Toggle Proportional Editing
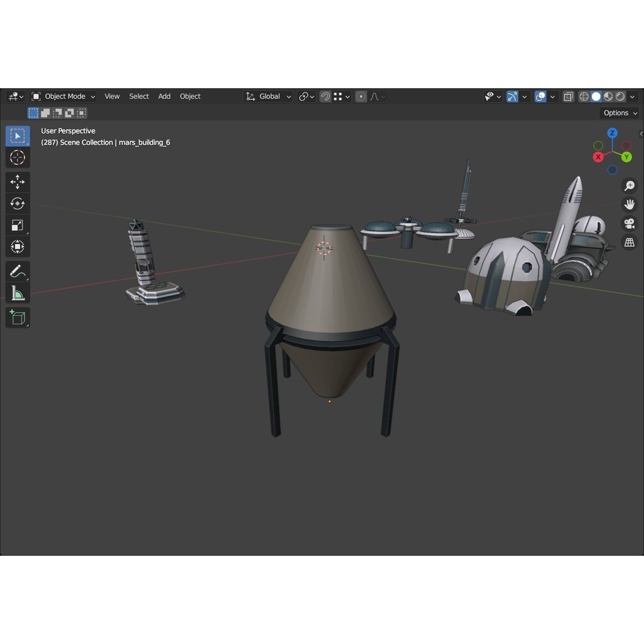 click(360, 96)
